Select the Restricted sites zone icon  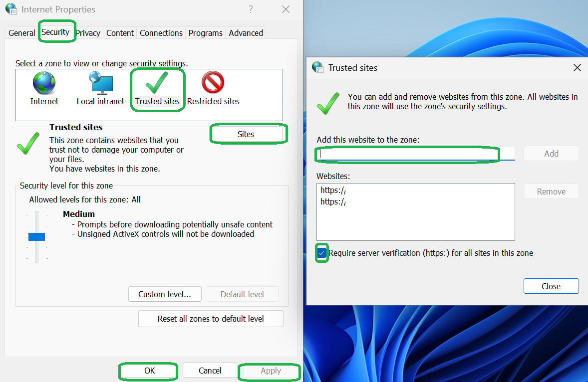tap(213, 82)
